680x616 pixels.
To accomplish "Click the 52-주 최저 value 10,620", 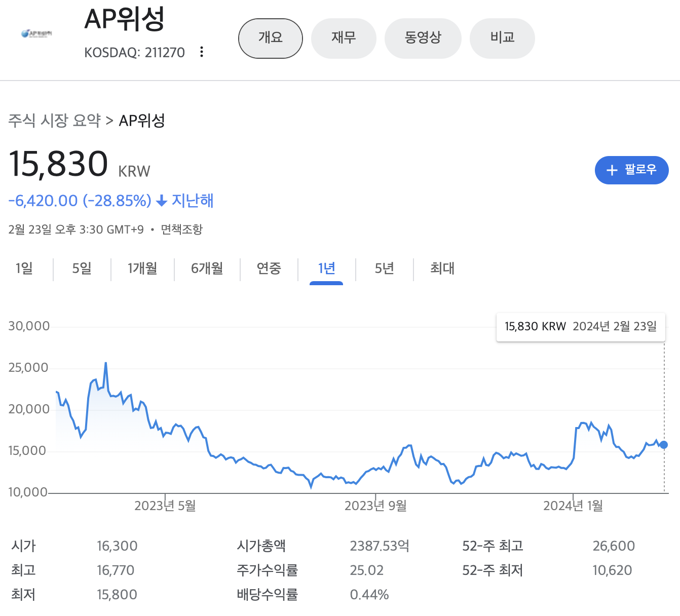I will 612,570.
